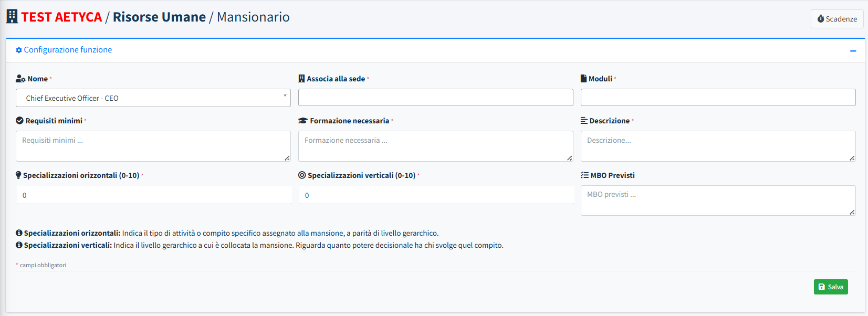The height and width of the screenshot is (316, 868).
Task: Collapse the Configurazione funzione panel
Action: tap(853, 51)
